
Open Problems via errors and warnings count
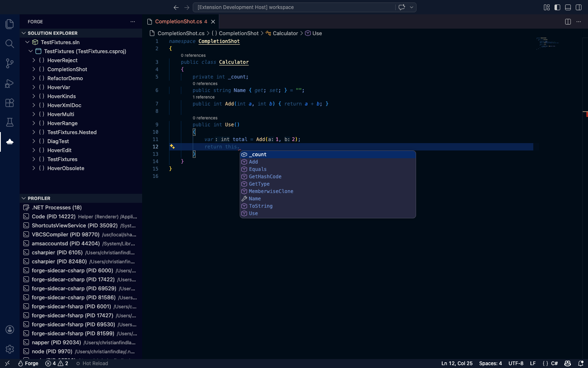57,363
